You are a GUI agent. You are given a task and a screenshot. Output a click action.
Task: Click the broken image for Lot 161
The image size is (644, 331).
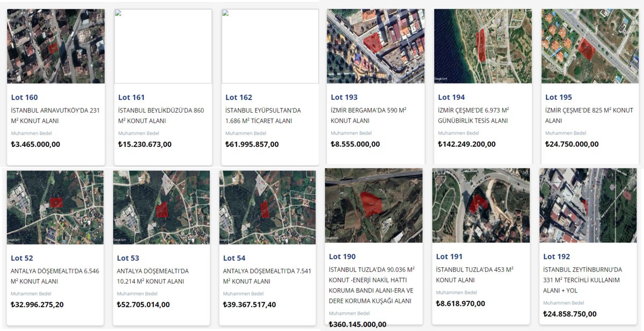click(163, 46)
